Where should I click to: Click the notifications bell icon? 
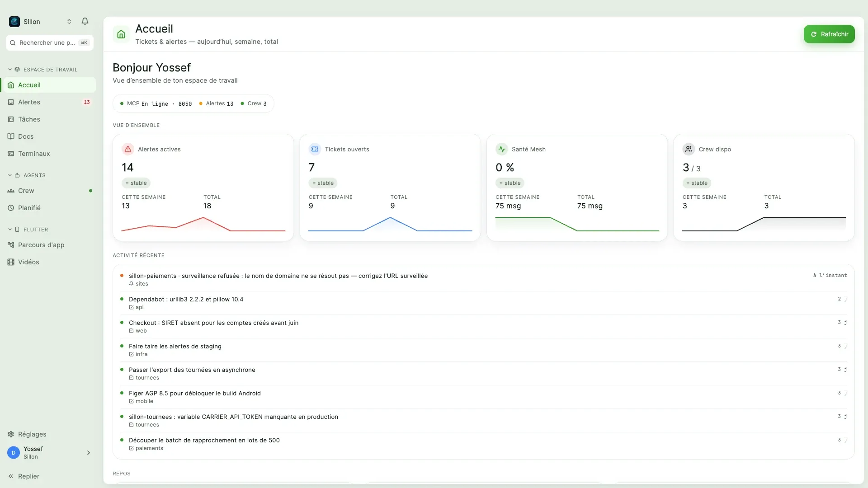(85, 21)
